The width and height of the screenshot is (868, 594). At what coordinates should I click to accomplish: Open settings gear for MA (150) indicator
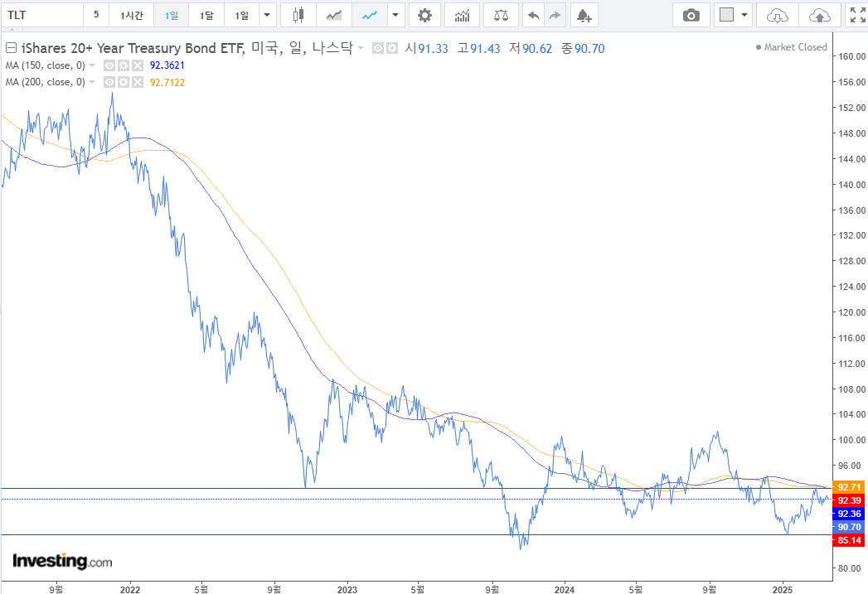(x=124, y=65)
